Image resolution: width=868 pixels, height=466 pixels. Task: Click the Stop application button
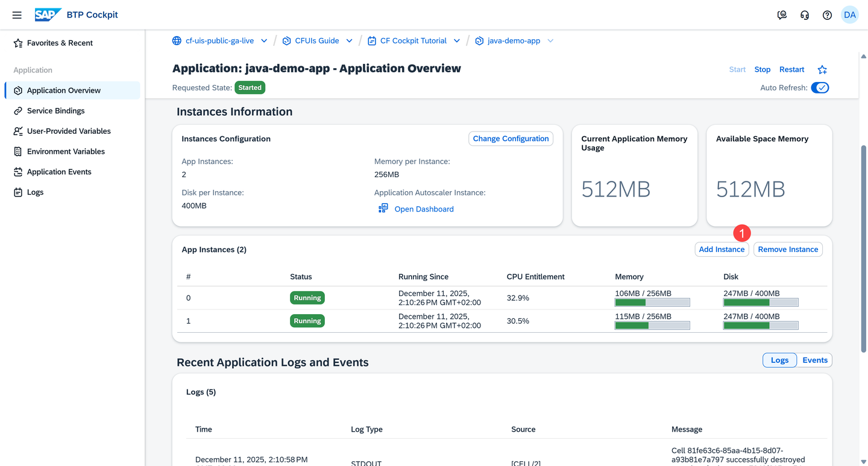tap(763, 69)
